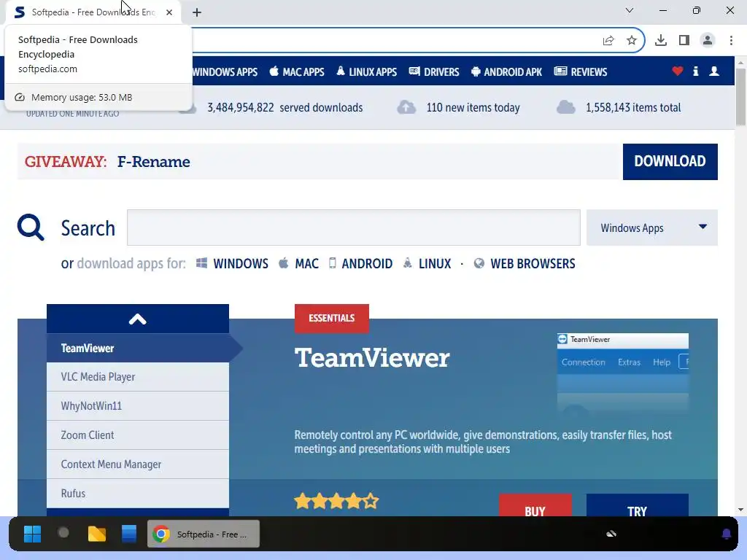Click the red heart icon in Softpedia header
Viewport: 747px width, 560px height.
point(678,71)
